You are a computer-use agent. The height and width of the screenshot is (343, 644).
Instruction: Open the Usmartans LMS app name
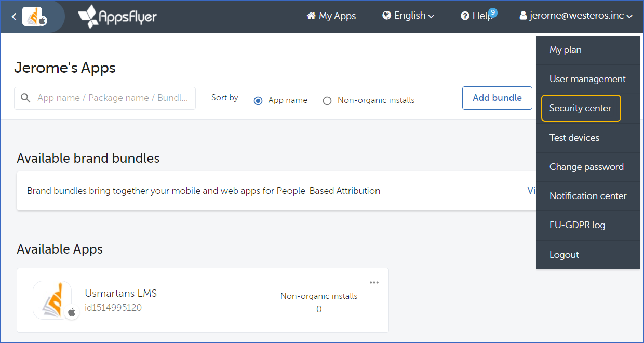click(x=121, y=293)
